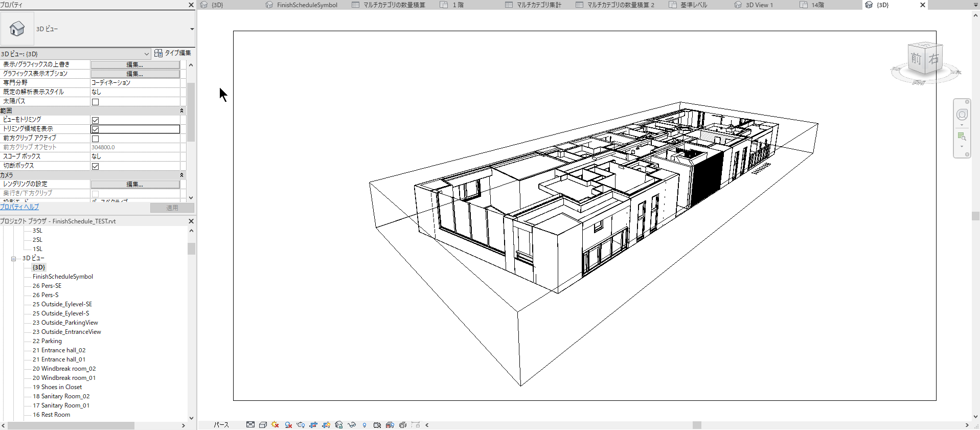Open navigation bar customize menu at bottom

(967, 154)
